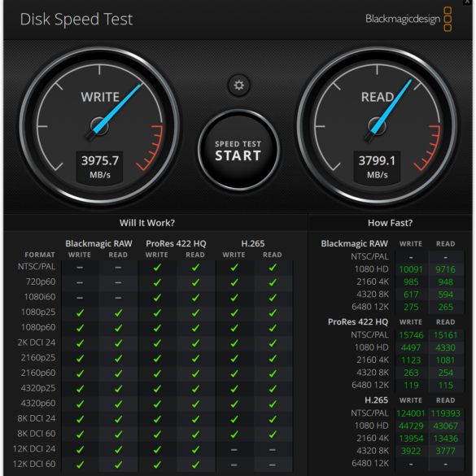Select the 4320p25 format row label
The width and height of the screenshot is (476, 476).
coord(38,388)
